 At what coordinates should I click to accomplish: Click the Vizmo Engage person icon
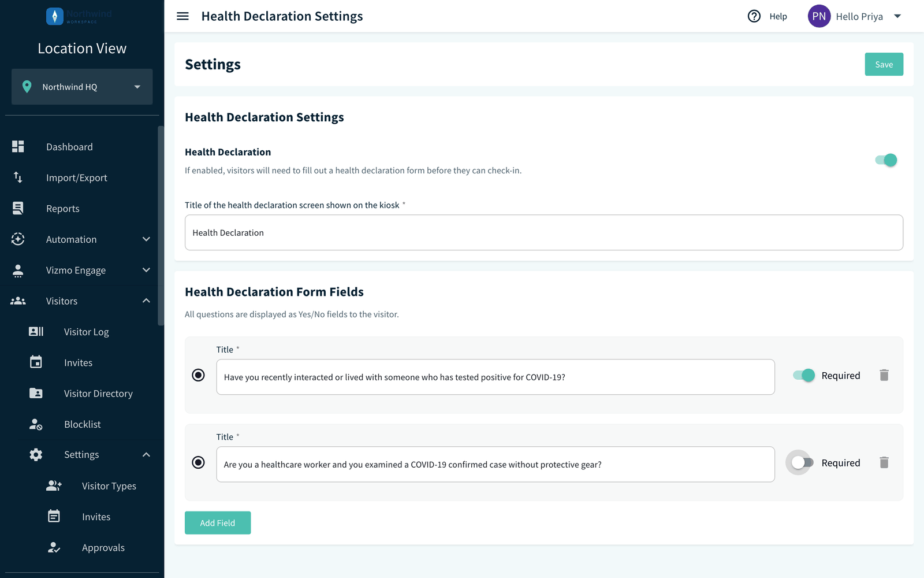(18, 270)
